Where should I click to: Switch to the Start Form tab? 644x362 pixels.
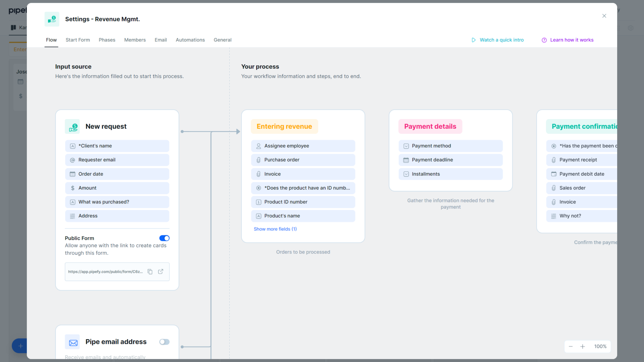(77, 40)
